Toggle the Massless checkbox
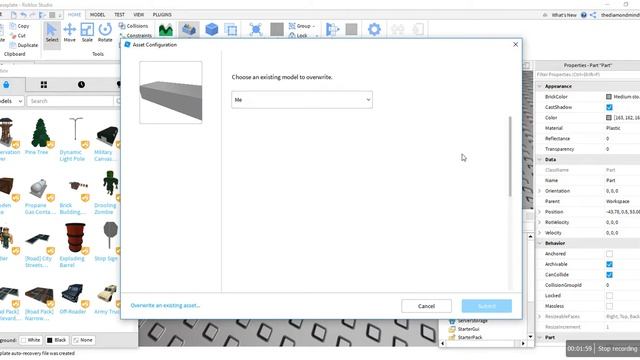Viewport: 640px width, 360px height. (x=609, y=306)
